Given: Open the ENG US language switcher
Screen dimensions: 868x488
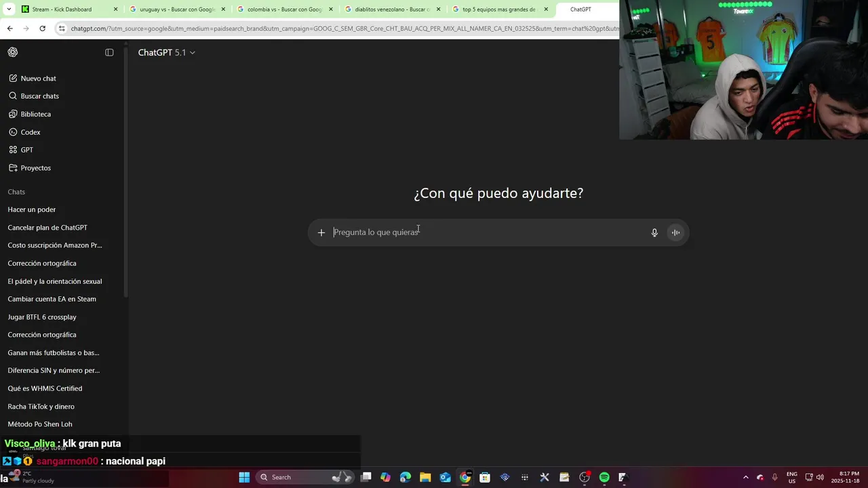Looking at the screenshot, I should click(x=792, y=477).
